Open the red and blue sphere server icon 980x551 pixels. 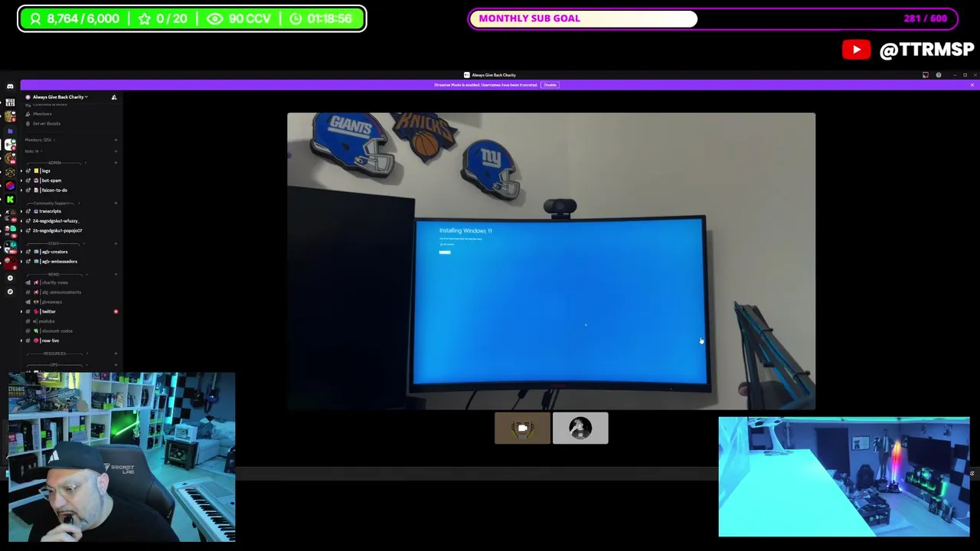pyautogui.click(x=10, y=185)
